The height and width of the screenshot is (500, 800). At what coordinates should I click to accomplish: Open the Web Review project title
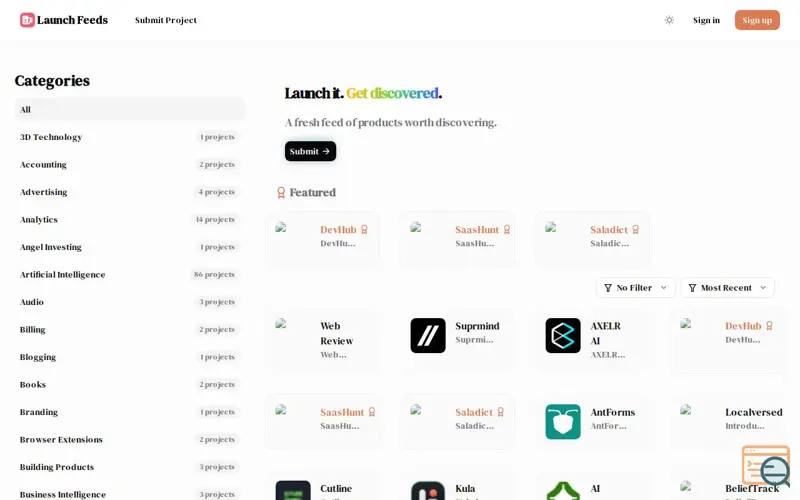pyautogui.click(x=337, y=333)
